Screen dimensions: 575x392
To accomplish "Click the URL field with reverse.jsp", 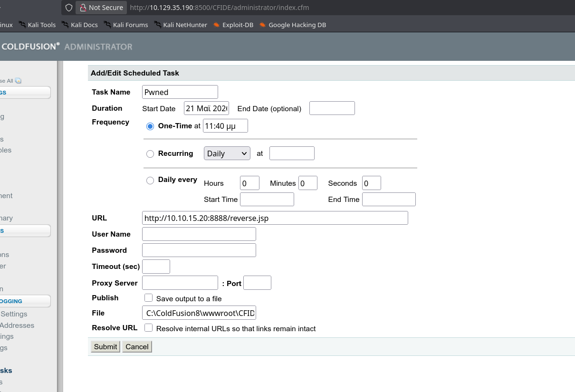I will [275, 218].
